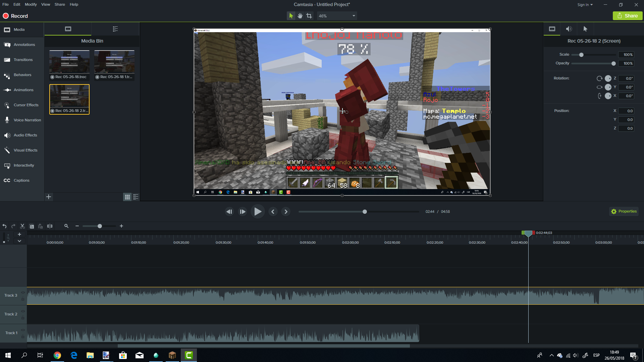Zoom in timeline with plus button
Image resolution: width=644 pixels, height=362 pixels.
tap(121, 226)
